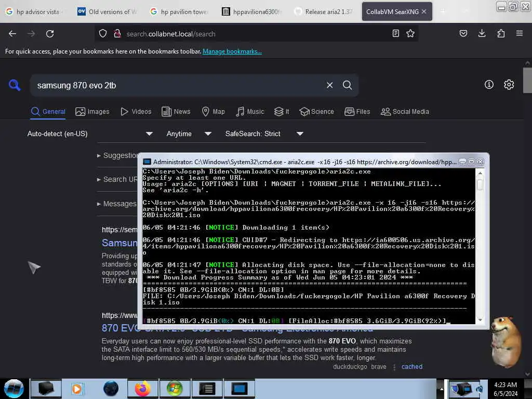Open the black folder taskbar icon
This screenshot has height=399, width=532.
tap(46, 389)
